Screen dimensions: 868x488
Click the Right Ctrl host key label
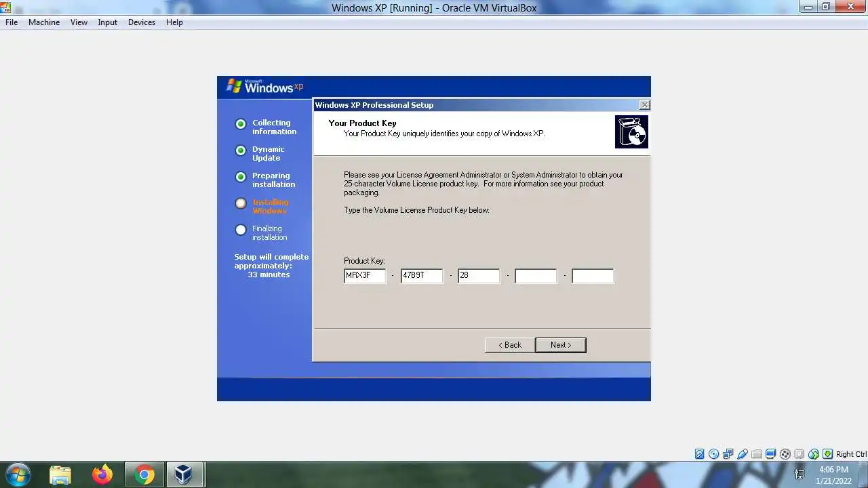coord(851,454)
